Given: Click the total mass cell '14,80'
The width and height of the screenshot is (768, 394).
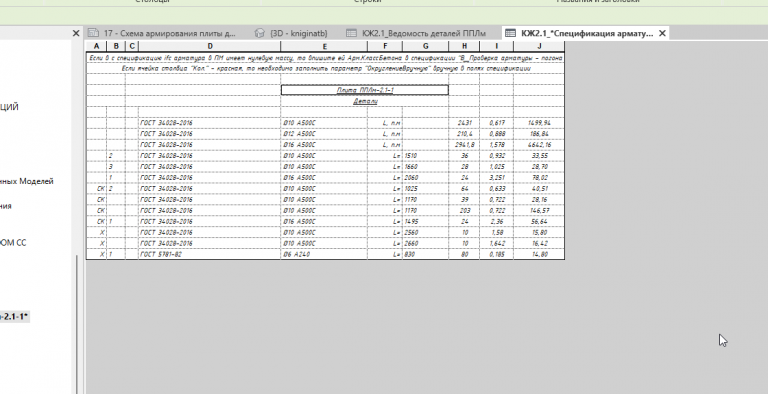Looking at the screenshot, I should click(x=539, y=254).
